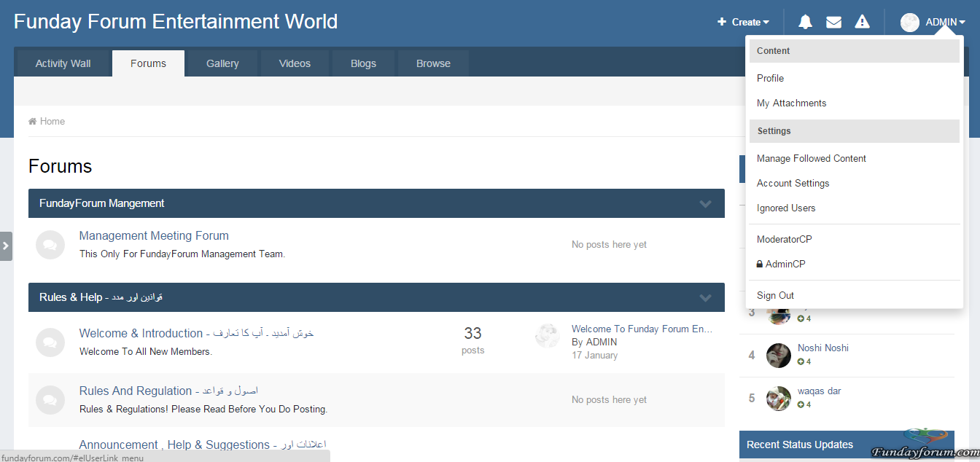Open the messages envelope icon
This screenshot has height=462, width=980.
833,22
